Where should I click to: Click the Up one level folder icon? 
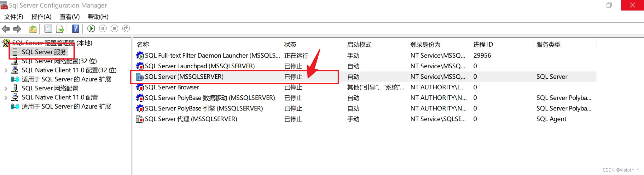pos(33,29)
